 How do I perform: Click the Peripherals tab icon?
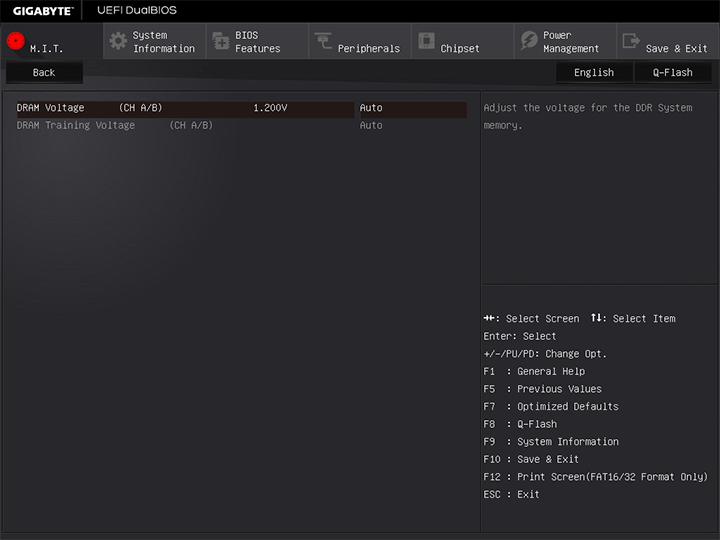[x=323, y=41]
